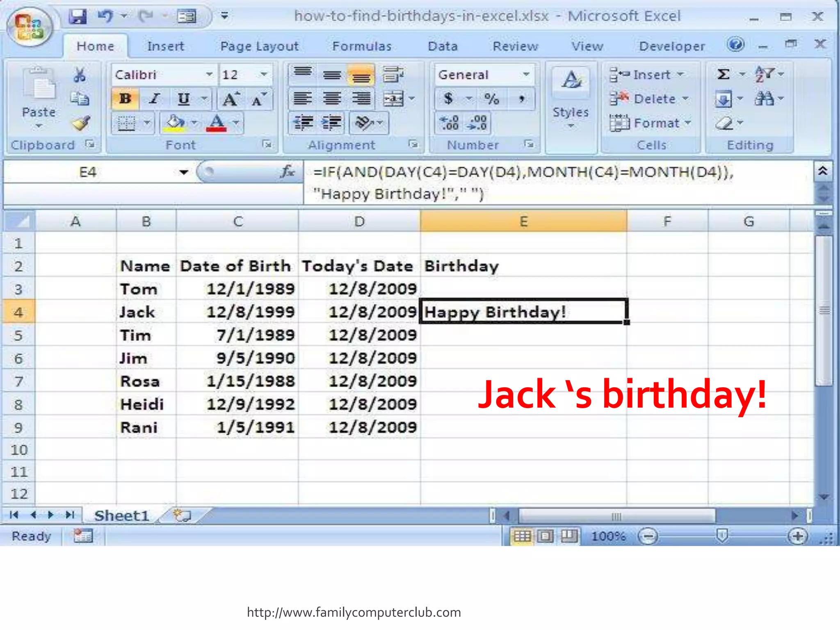Select the Data tab
The width and height of the screenshot is (840, 630).
tap(443, 46)
